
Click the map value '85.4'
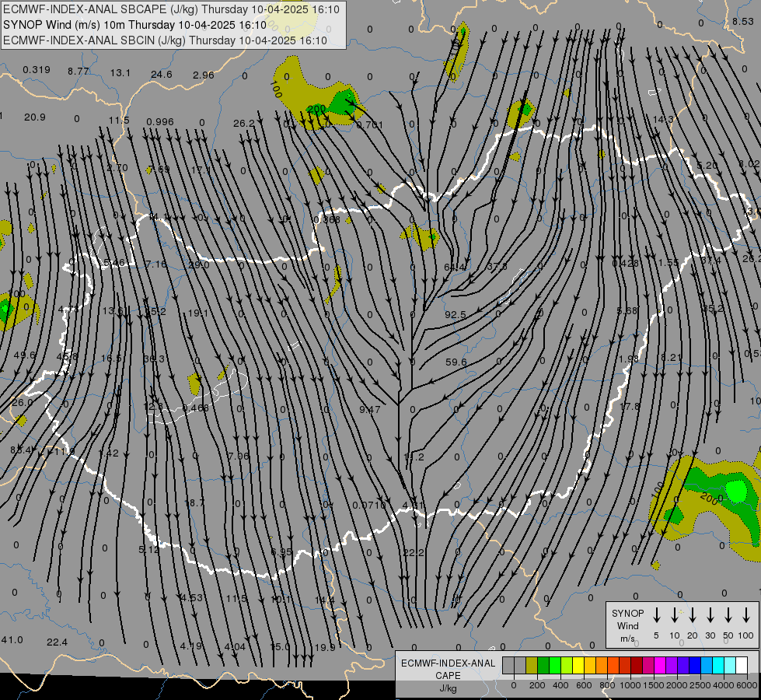tap(21, 450)
